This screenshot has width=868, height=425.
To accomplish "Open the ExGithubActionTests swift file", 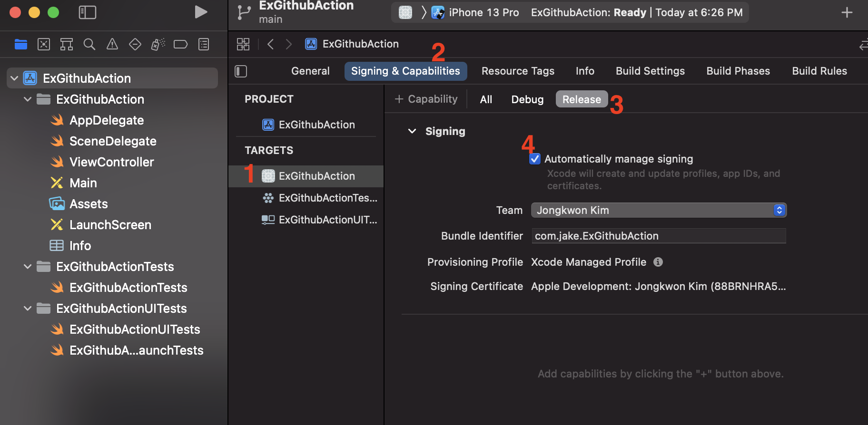I will coord(128,288).
